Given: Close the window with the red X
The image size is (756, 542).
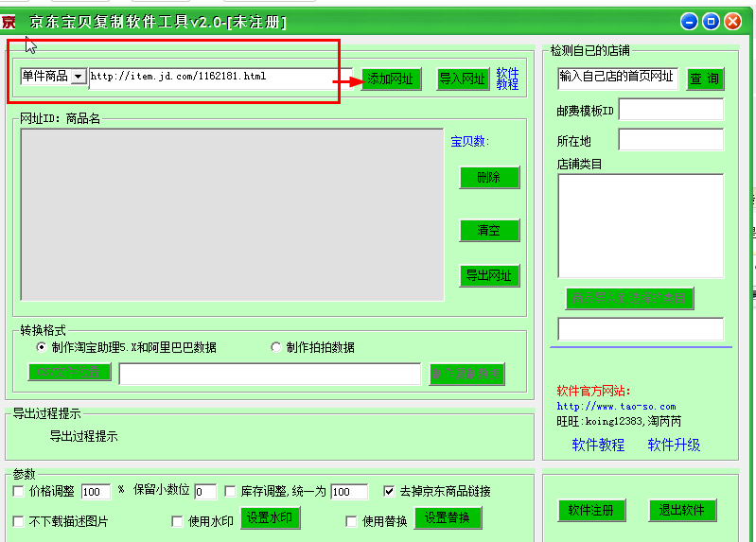Looking at the screenshot, I should (x=733, y=22).
